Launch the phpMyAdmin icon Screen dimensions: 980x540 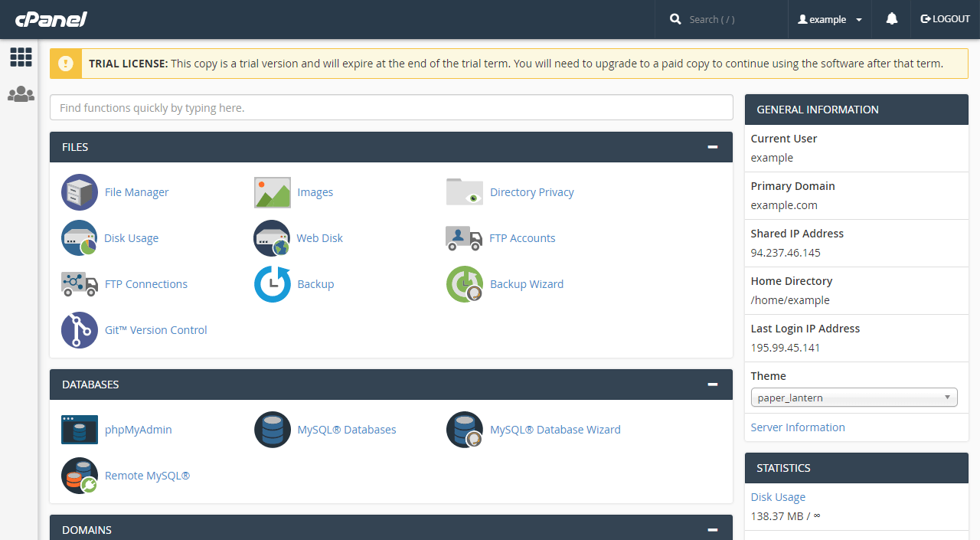[80, 430]
